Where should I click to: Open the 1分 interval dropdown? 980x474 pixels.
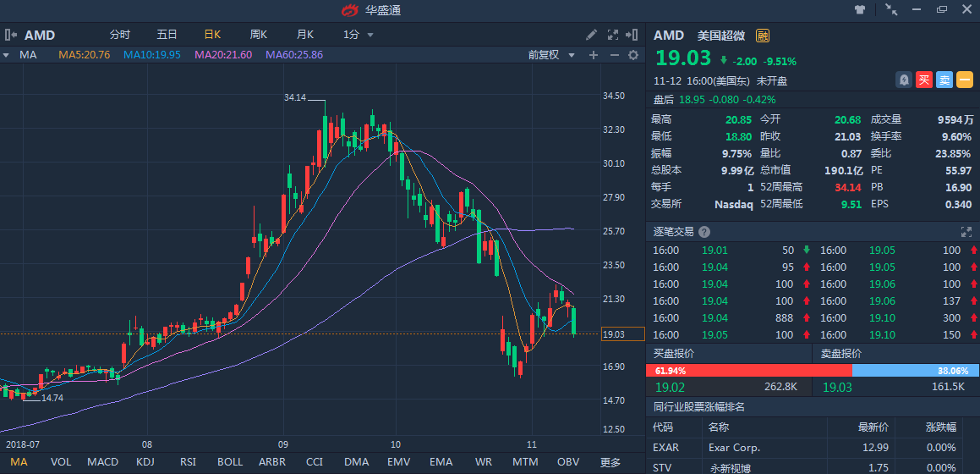pyautogui.click(x=359, y=35)
